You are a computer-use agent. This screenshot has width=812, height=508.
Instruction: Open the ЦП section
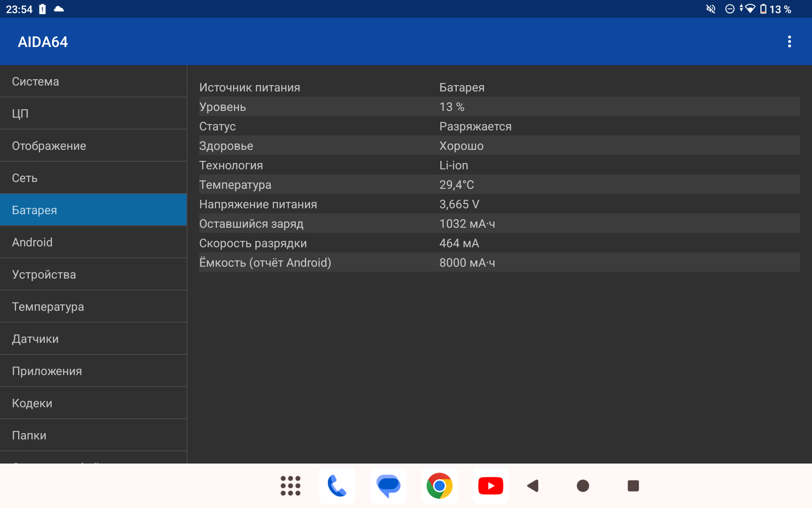tap(93, 113)
